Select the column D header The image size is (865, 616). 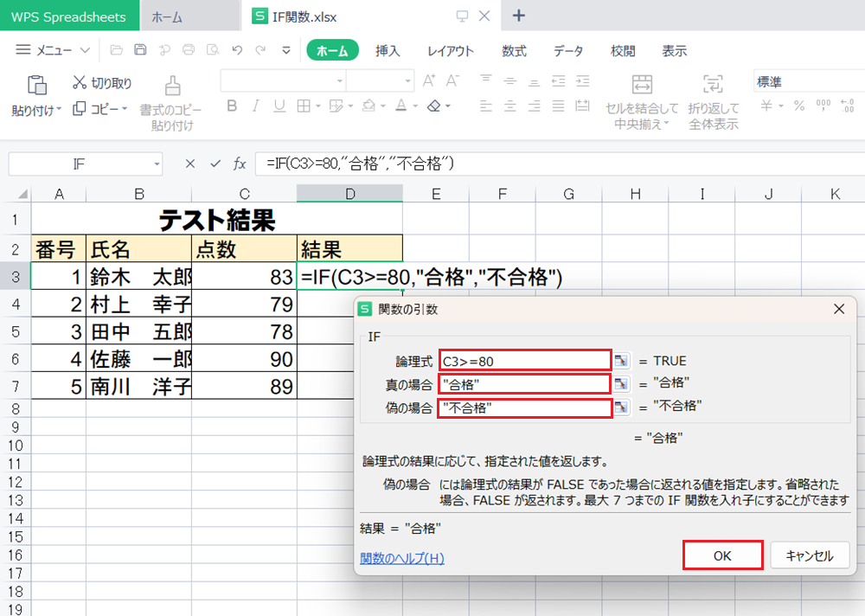point(349,194)
